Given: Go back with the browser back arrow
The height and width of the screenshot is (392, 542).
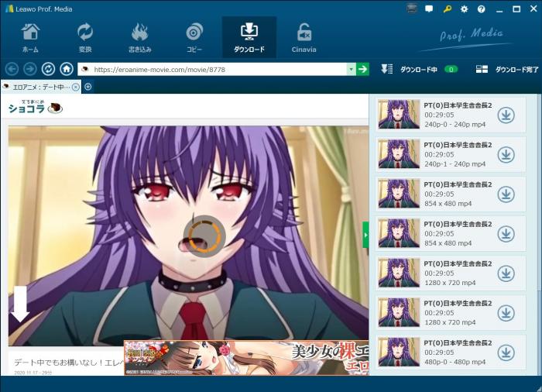Looking at the screenshot, I should (x=12, y=69).
